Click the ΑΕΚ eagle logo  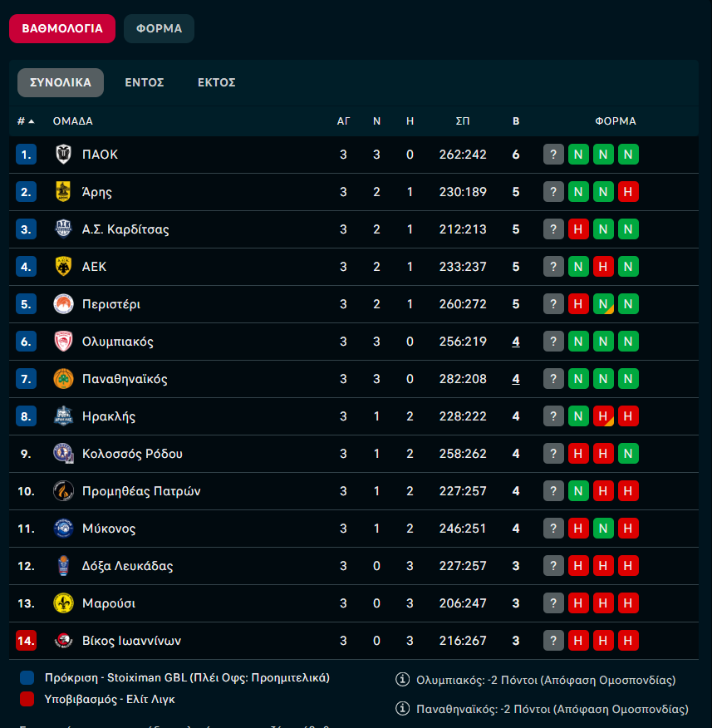(63, 267)
